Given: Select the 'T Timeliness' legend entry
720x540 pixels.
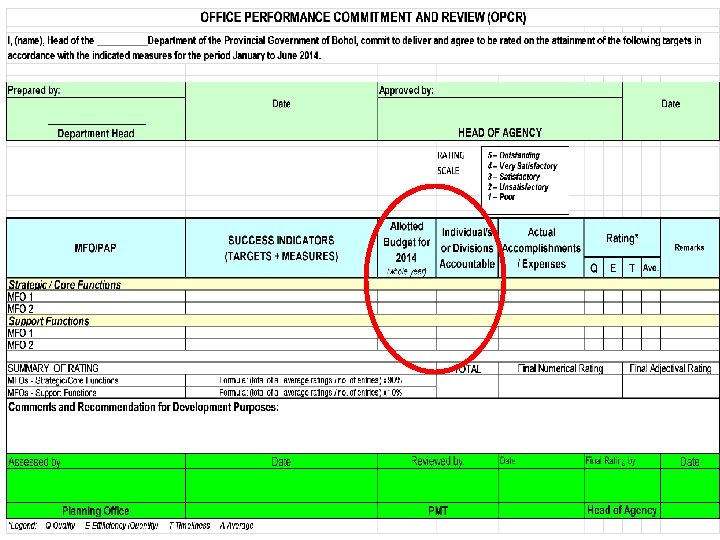Looking at the screenshot, I should (189, 526).
